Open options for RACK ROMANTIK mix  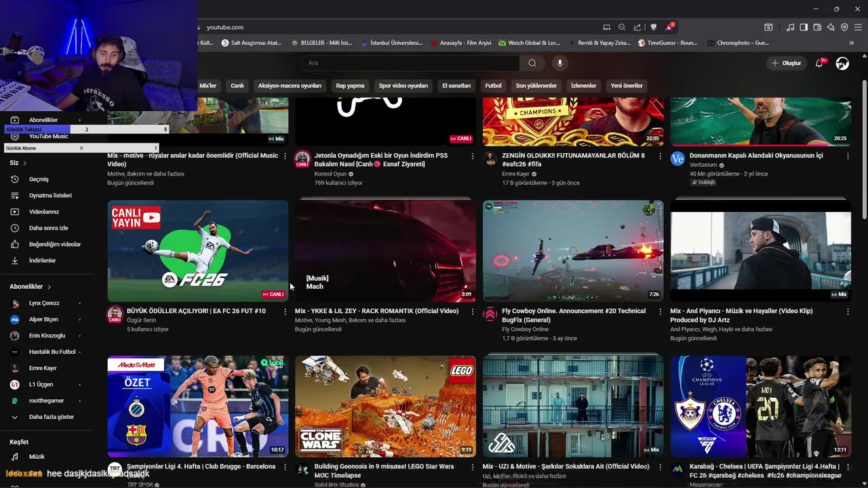point(473,312)
